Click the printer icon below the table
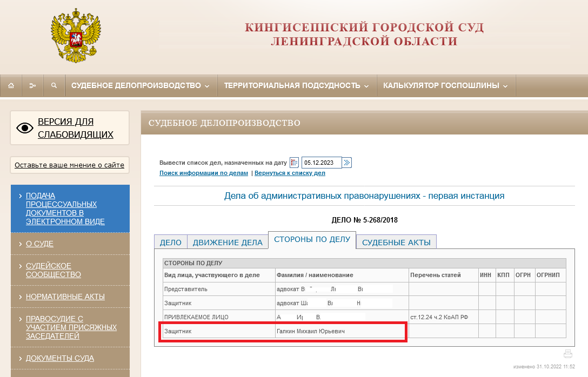Screen dimensions: 588x377 tap(567, 354)
